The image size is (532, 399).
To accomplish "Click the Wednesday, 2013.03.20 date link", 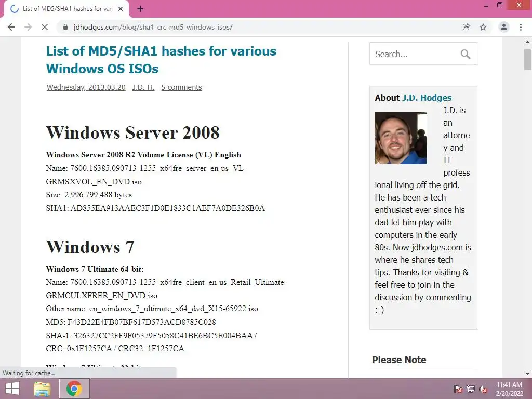I will pos(86,87).
